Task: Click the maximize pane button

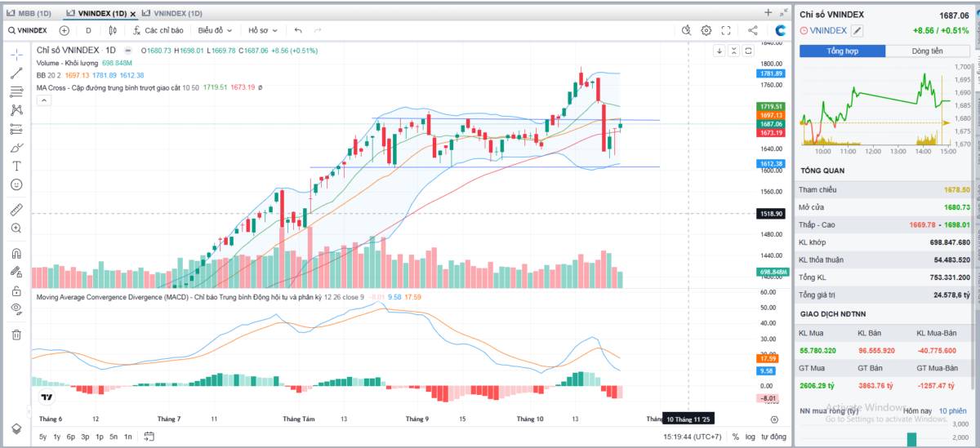Action: (749, 51)
